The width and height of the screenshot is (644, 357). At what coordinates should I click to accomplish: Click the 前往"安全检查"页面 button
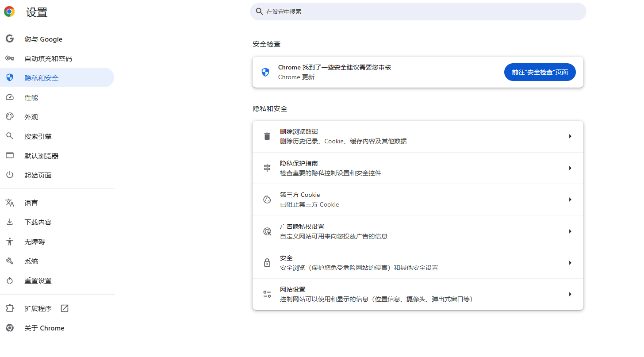pos(540,72)
